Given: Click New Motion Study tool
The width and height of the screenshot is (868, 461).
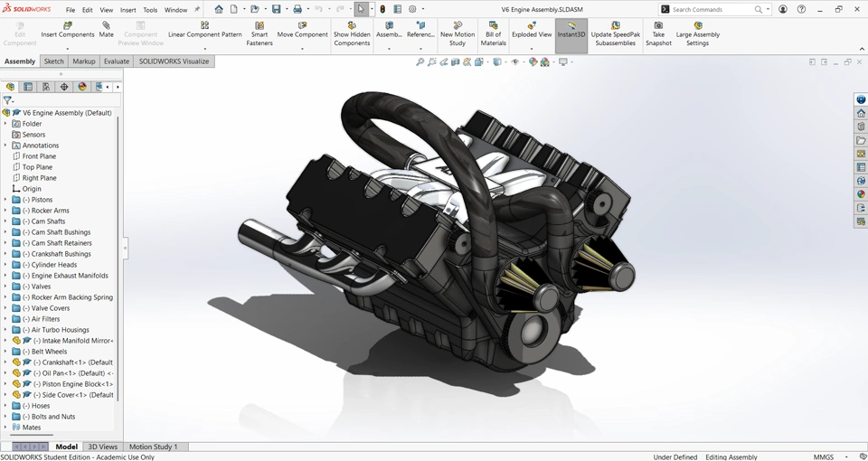Looking at the screenshot, I should 458,34.
